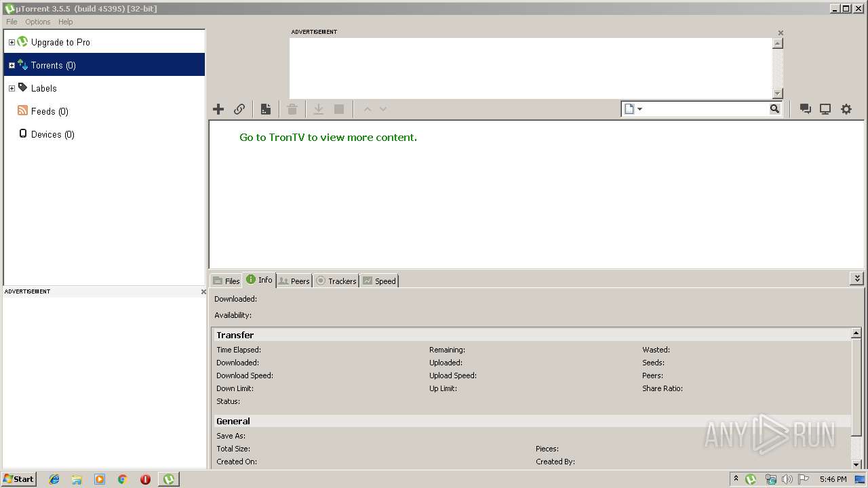Launch Chrome from taskbar
This screenshot has width=868, height=488.
pyautogui.click(x=123, y=479)
